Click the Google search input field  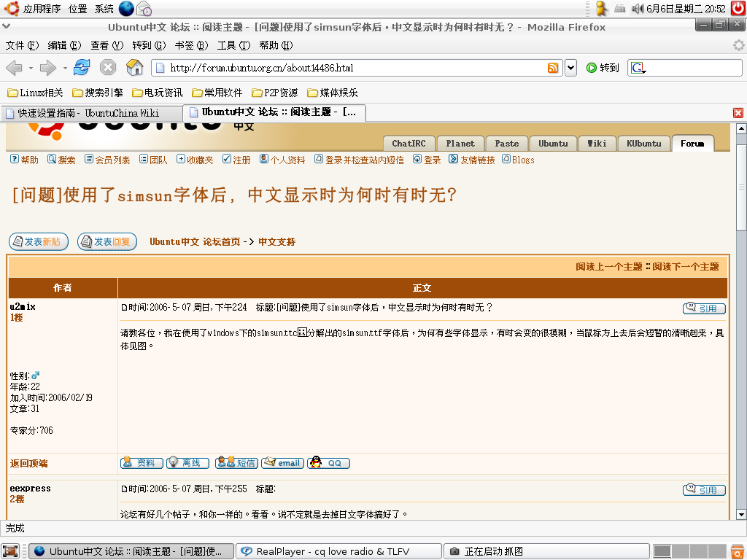tap(693, 68)
